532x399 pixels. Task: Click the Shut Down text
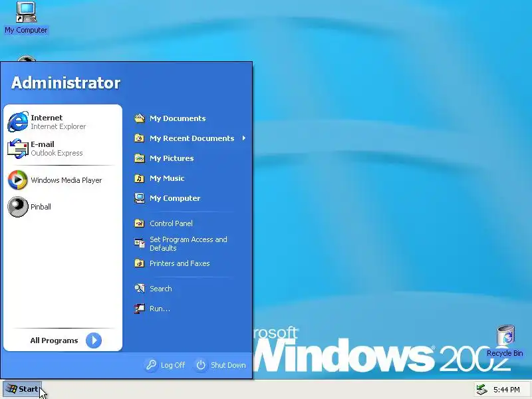[228, 365]
